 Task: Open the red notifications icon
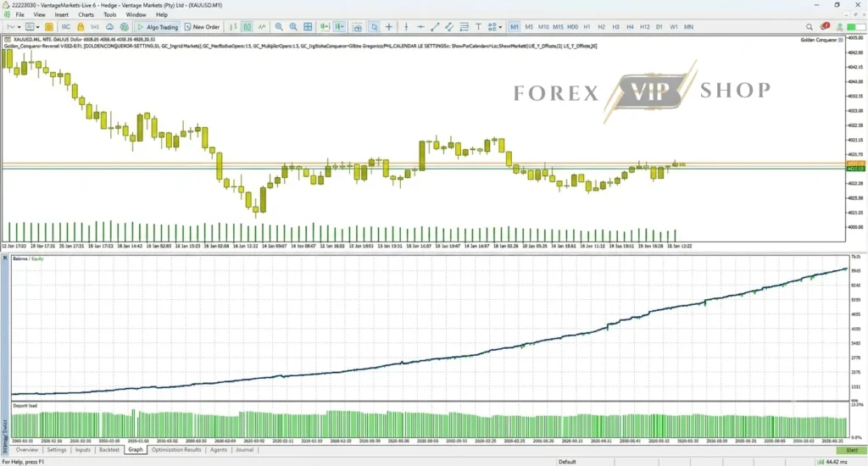pyautogui.click(x=825, y=26)
